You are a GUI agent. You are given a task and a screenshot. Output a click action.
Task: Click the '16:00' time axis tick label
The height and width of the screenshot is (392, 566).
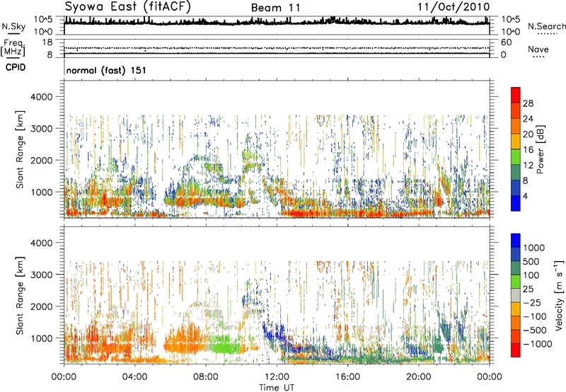click(x=347, y=377)
